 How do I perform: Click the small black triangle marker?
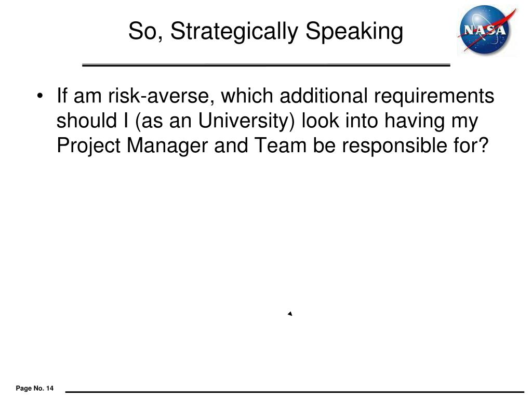(290, 313)
